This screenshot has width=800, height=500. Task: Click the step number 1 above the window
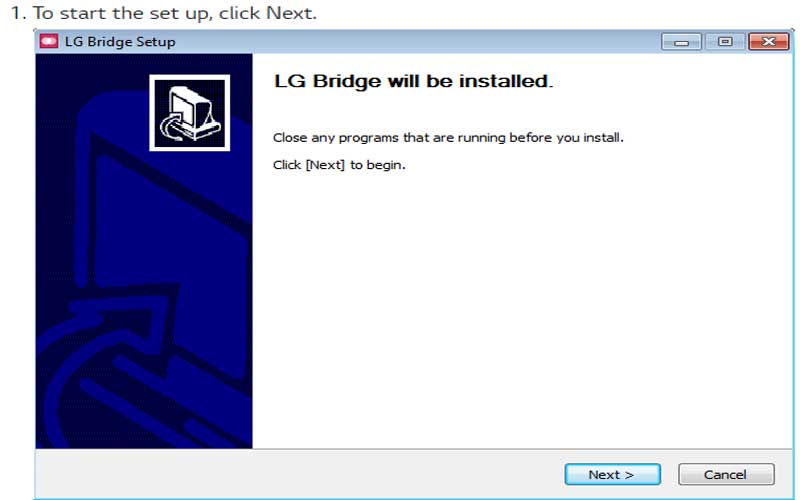point(18,13)
